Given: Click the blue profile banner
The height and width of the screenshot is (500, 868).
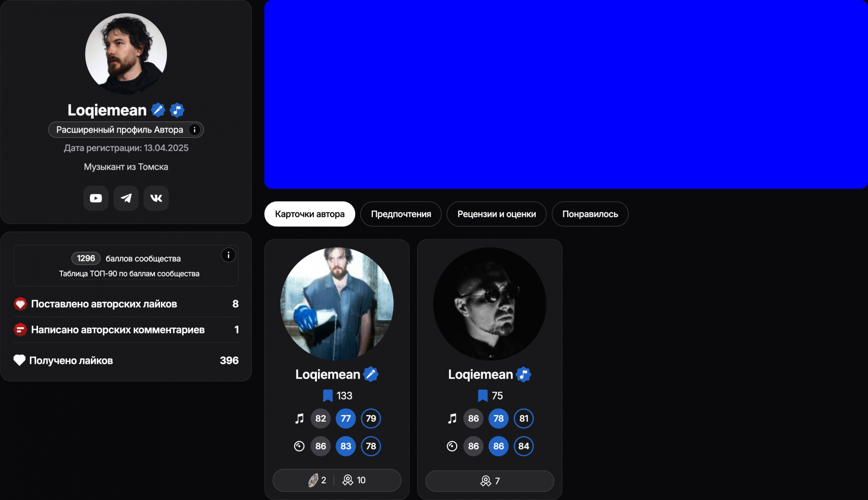Looking at the screenshot, I should point(566,94).
